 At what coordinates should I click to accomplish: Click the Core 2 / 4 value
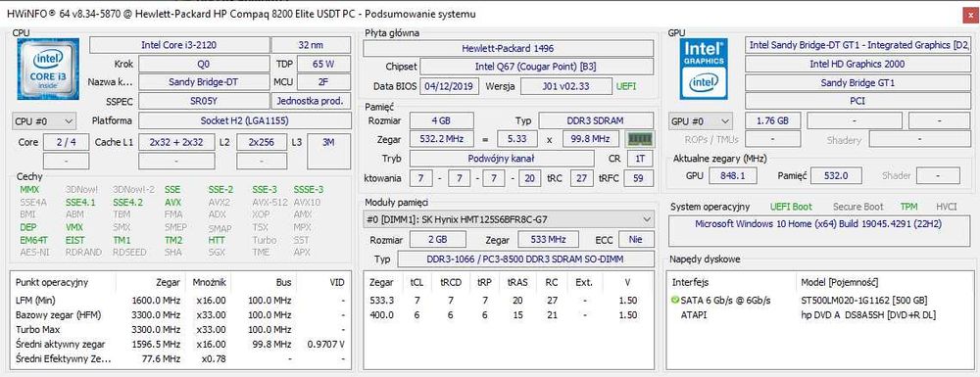pos(67,142)
